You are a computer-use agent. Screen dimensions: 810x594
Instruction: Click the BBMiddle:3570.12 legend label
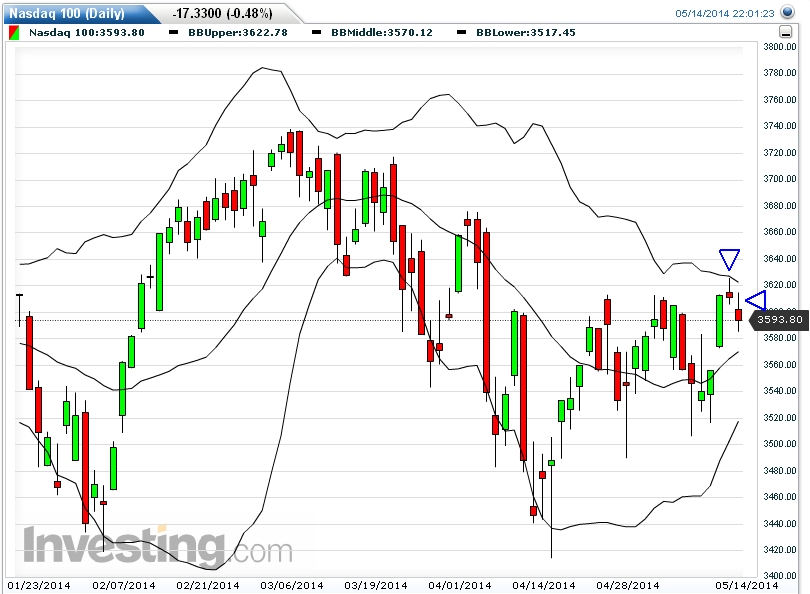click(x=382, y=33)
